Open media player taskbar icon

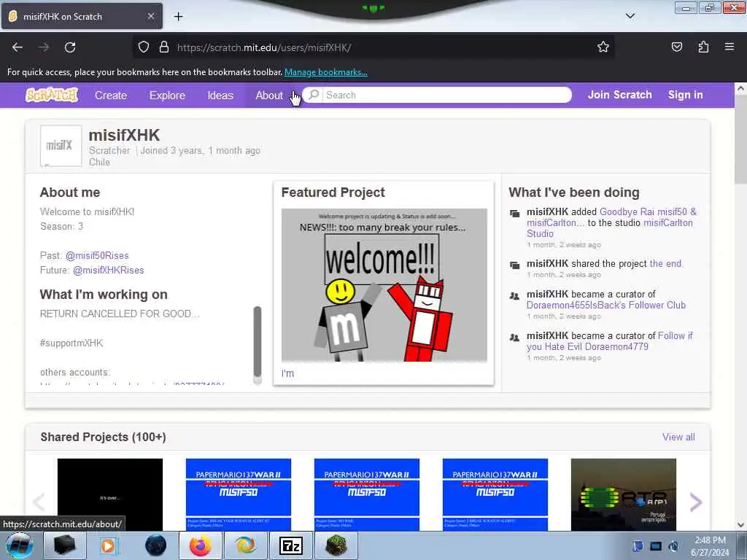[108, 545]
